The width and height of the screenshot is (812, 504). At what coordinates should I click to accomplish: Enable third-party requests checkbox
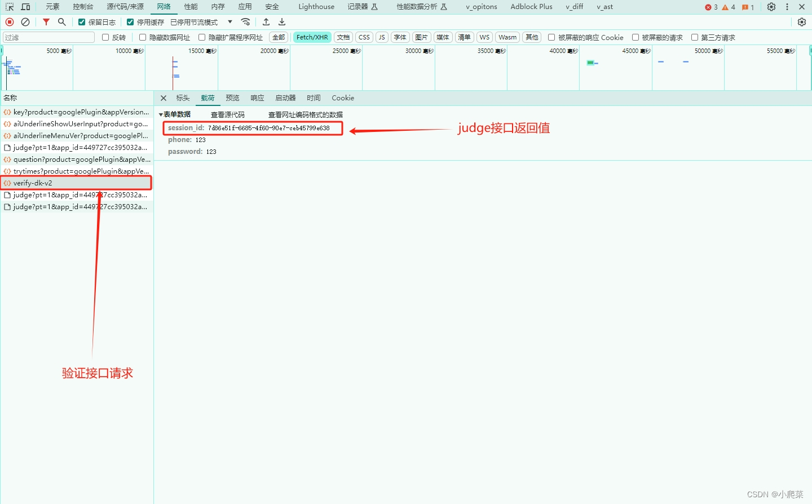[x=695, y=37]
